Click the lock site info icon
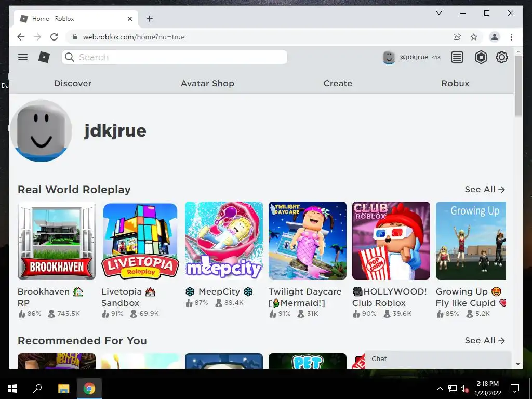532x399 pixels. tap(75, 37)
